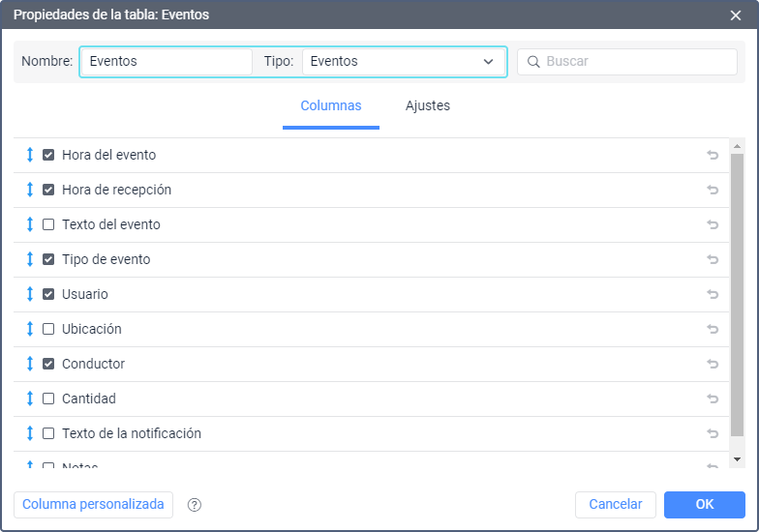Viewport: 759px width, 532px height.
Task: Click the reset arrow for Cantidad
Action: [x=713, y=399]
